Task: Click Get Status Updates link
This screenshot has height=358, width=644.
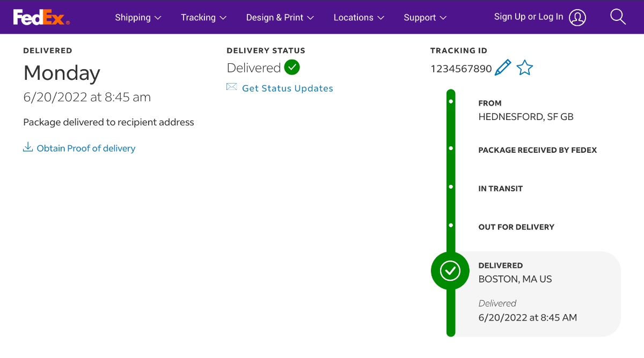Action: (x=288, y=88)
